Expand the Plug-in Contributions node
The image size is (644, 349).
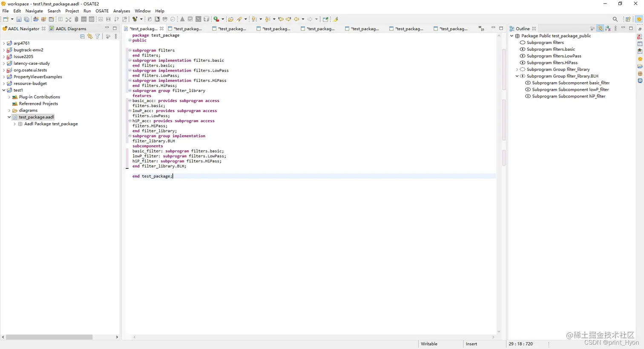[x=9, y=97]
